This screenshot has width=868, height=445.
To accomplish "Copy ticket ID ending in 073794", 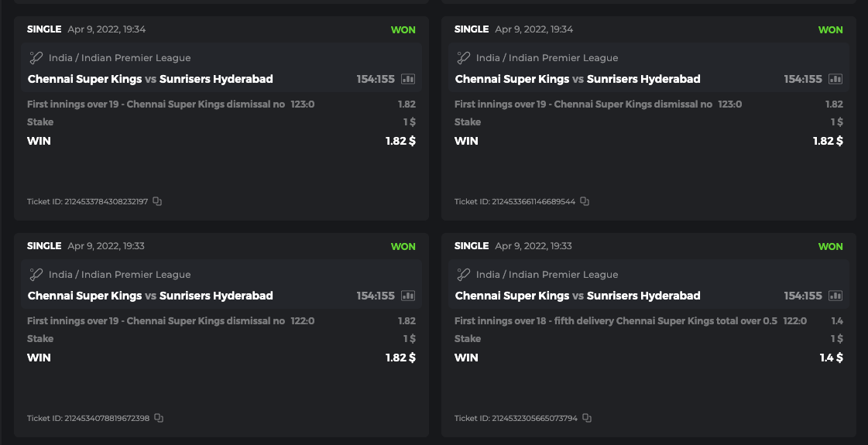I will [x=587, y=418].
